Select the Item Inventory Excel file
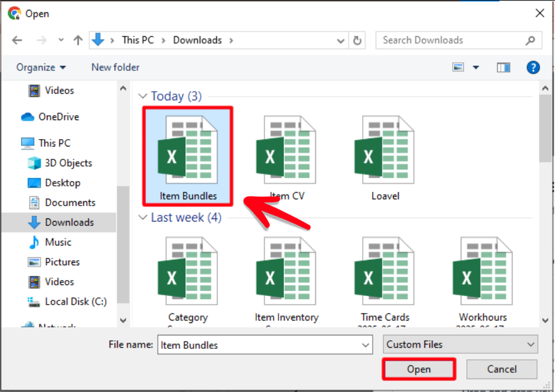 point(286,277)
